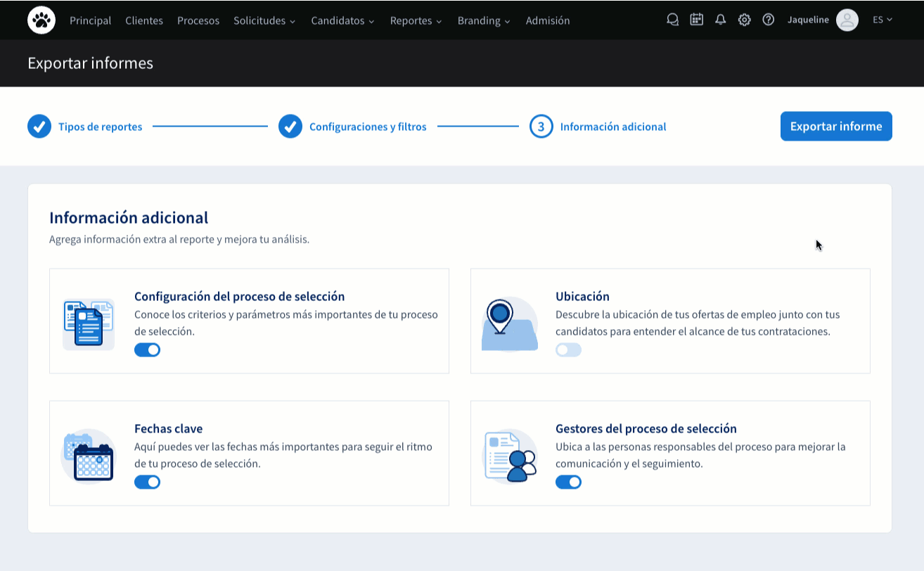Open the calendar icon in top bar

click(x=696, y=20)
